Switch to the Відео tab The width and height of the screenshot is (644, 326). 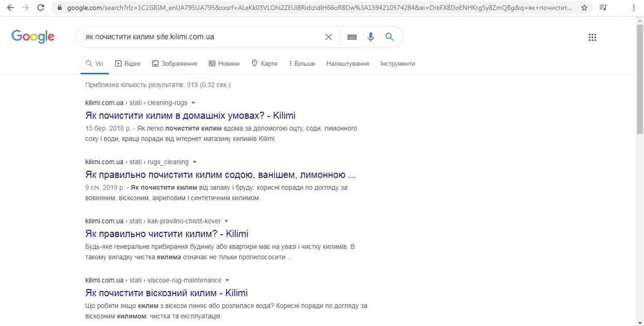pos(128,64)
